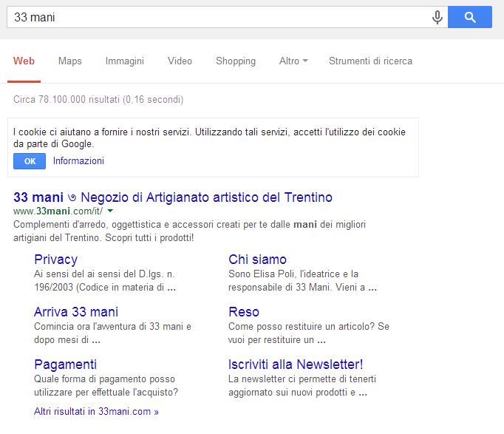Screen dimensions: 504x434
Task: Open the Chi siamo sitelink
Action: pyautogui.click(x=257, y=260)
